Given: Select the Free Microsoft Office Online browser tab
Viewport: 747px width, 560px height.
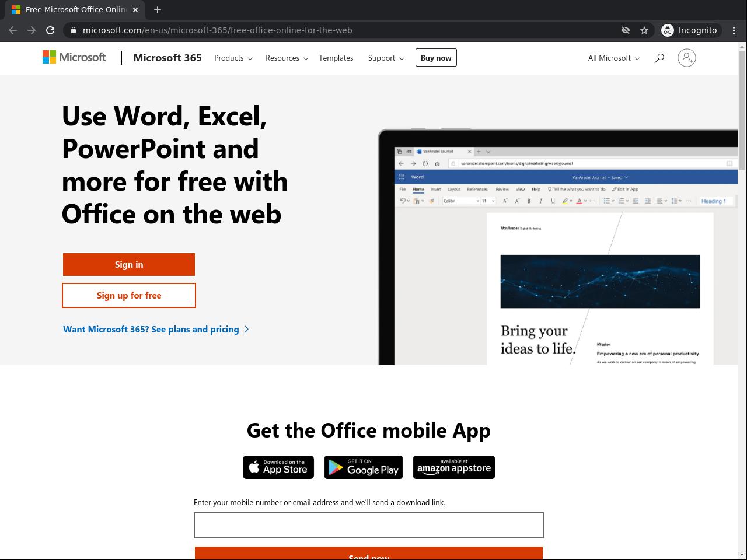Looking at the screenshot, I should (75, 10).
